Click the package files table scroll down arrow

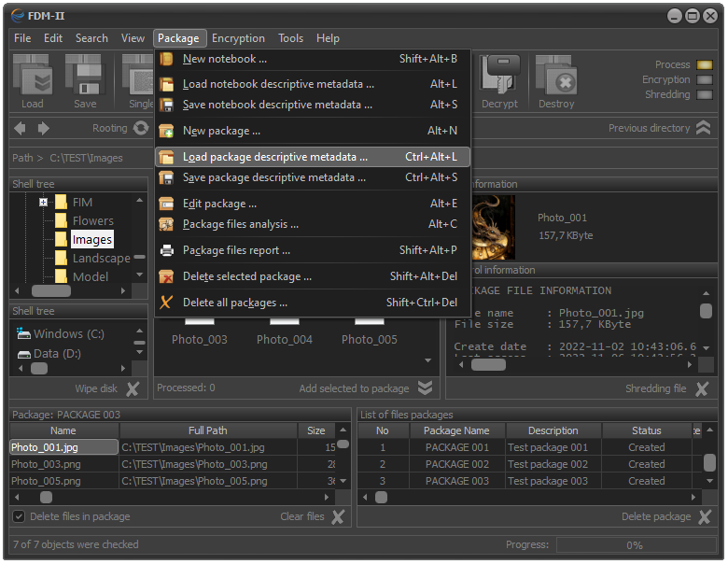tap(343, 481)
